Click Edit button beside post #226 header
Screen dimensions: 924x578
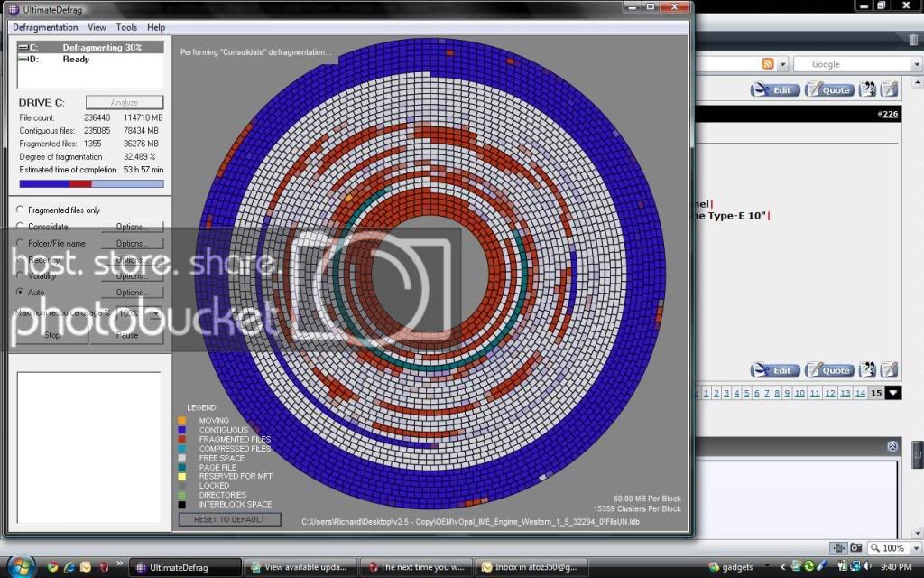(x=775, y=89)
